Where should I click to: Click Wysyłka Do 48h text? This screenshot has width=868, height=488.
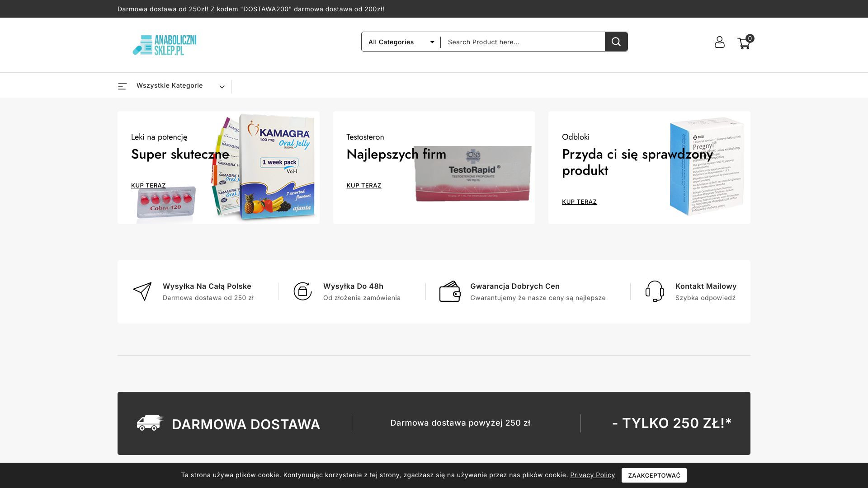353,286
